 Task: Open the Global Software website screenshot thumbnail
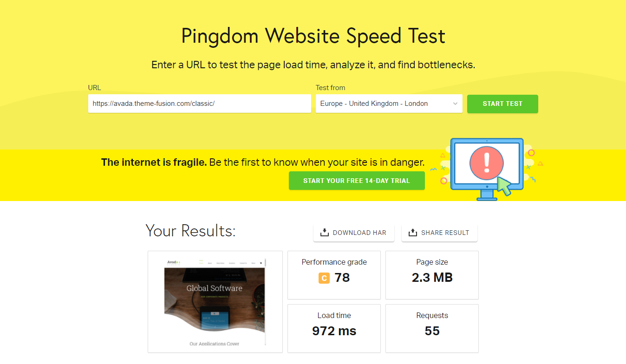(215, 301)
